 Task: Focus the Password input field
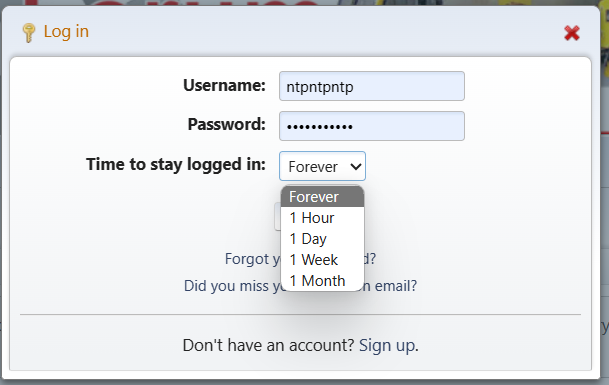click(372, 126)
